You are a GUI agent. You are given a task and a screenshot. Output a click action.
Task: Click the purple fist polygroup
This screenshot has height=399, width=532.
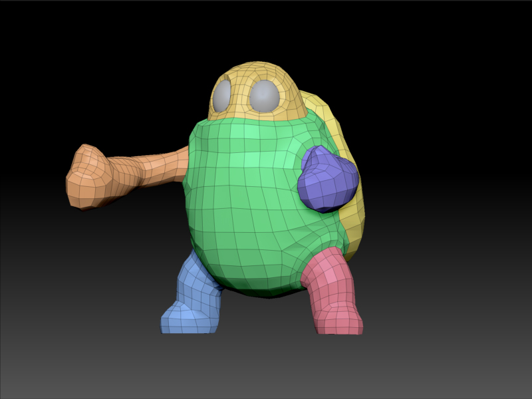327,180
